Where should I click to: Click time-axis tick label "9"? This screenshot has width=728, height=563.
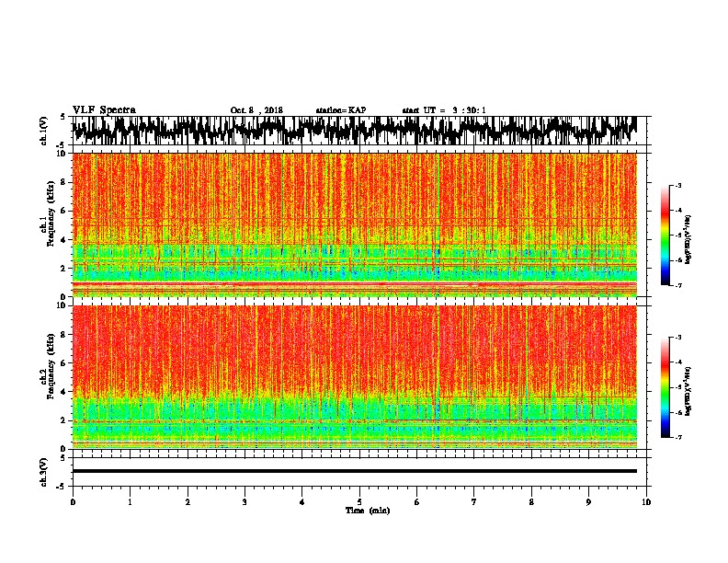[x=588, y=502]
